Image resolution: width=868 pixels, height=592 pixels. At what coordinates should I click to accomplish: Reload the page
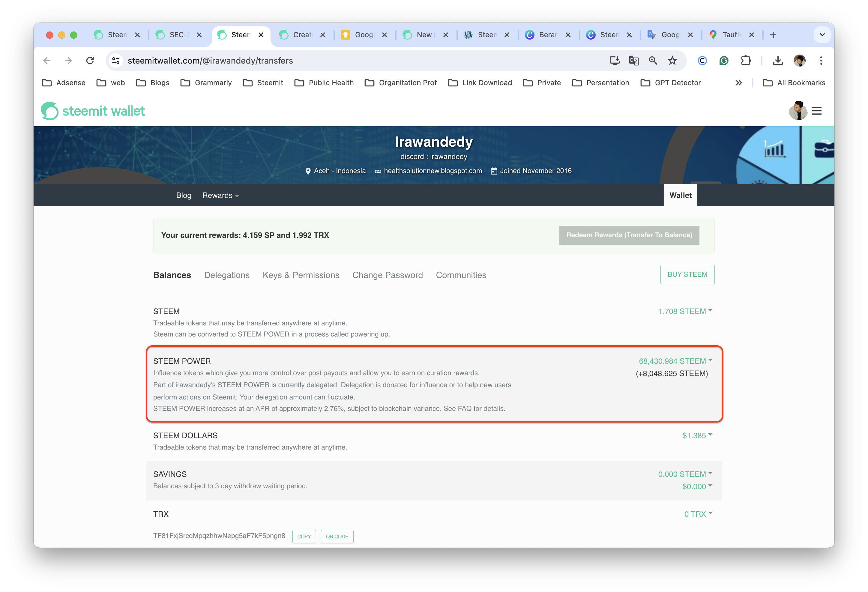90,61
